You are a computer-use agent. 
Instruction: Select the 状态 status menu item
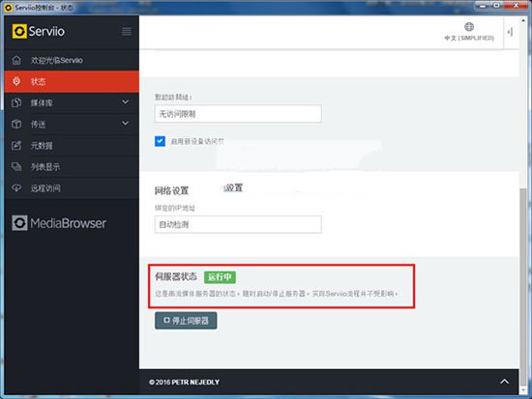(x=72, y=82)
